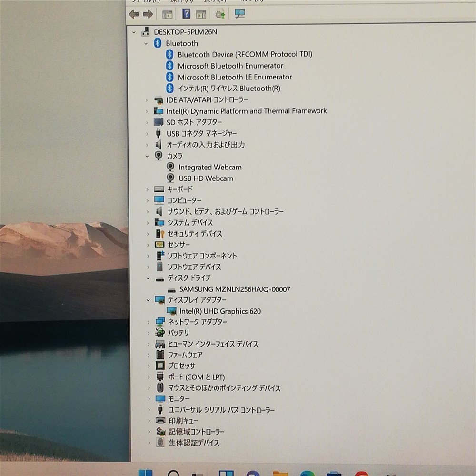Open the taskbar Search magnifier
The image size is (476, 476).
[x=173, y=473]
